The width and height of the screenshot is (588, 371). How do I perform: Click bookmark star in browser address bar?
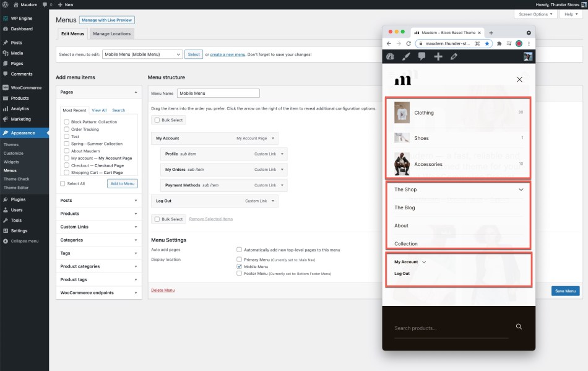pos(486,43)
